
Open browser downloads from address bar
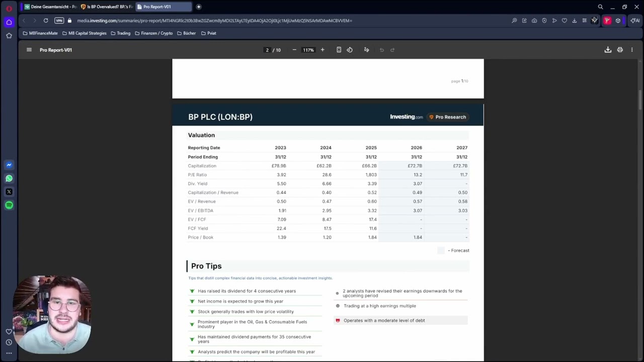point(575,21)
